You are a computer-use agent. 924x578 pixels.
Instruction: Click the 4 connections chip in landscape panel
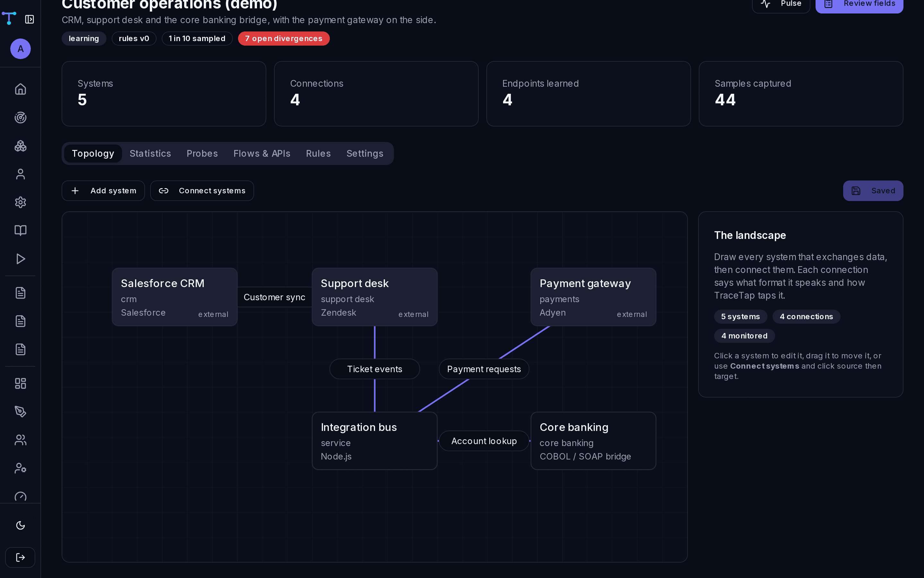pos(806,317)
